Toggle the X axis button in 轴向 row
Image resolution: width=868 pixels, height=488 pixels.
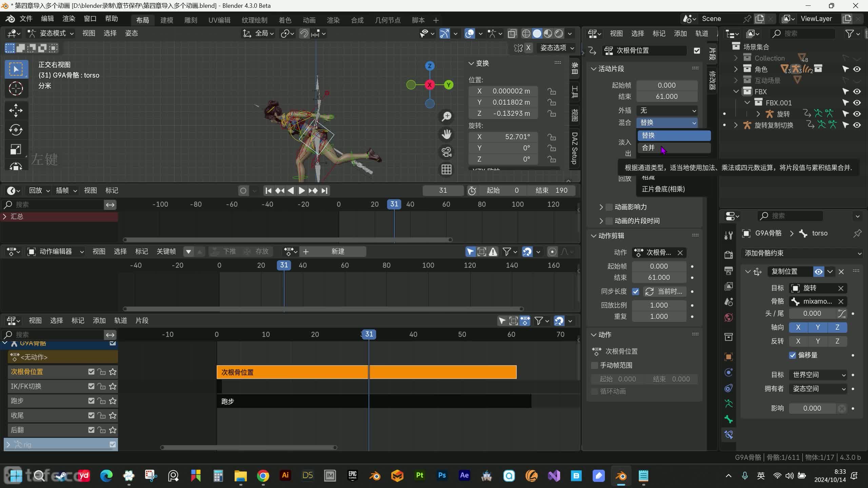pos(798,327)
